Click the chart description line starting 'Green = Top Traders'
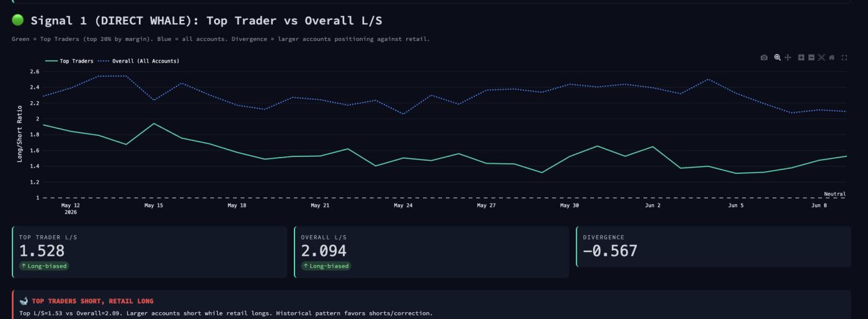The width and height of the screenshot is (868, 319). (x=221, y=39)
